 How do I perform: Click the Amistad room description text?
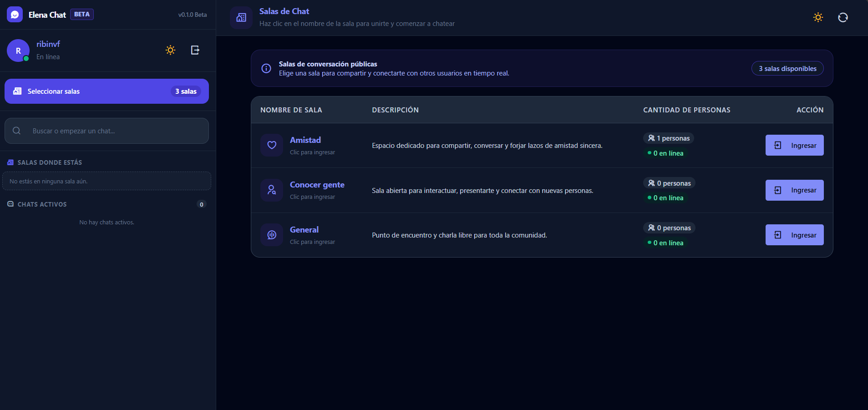pyautogui.click(x=487, y=146)
